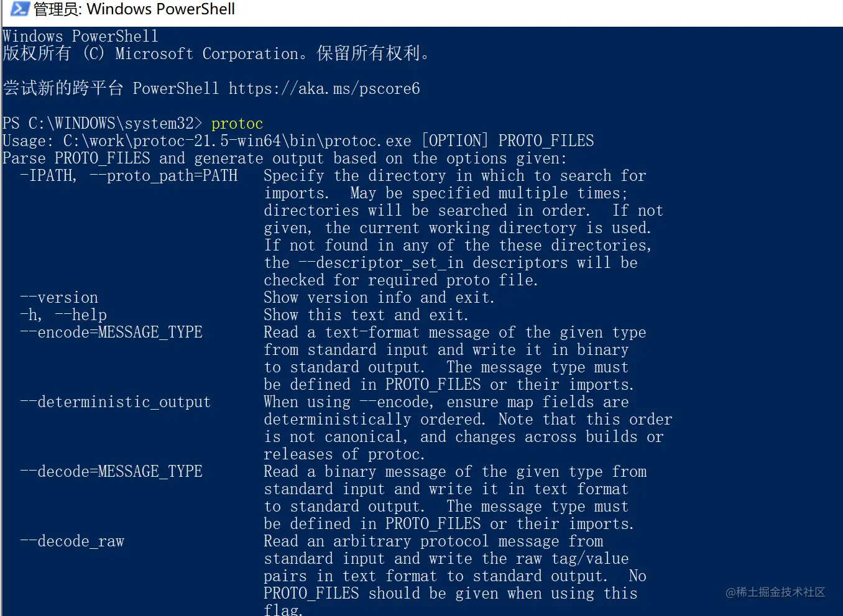This screenshot has height=616, width=843.
Task: Click the Microsoft Corporation copyright line
Action: point(216,53)
